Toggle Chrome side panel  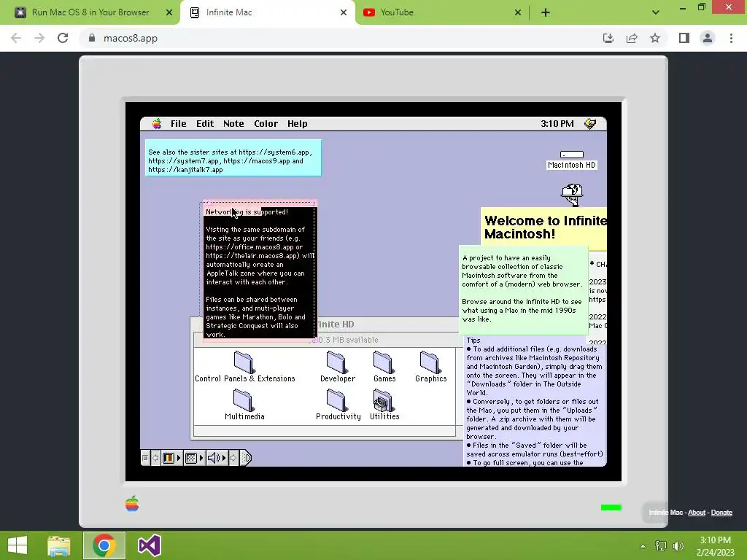coord(684,38)
